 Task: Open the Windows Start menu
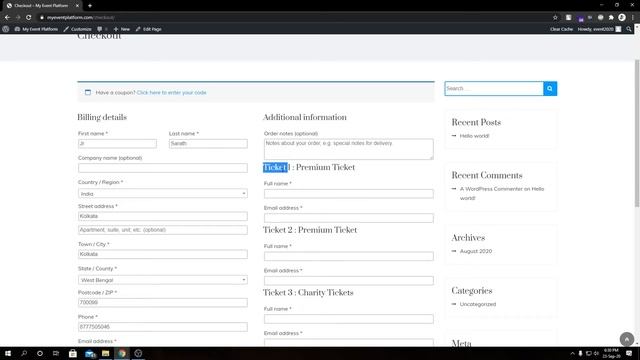(x=8, y=353)
